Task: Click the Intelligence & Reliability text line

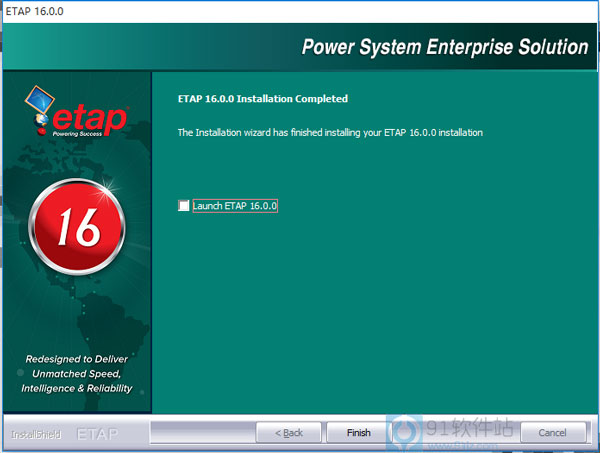Action: tap(77, 388)
